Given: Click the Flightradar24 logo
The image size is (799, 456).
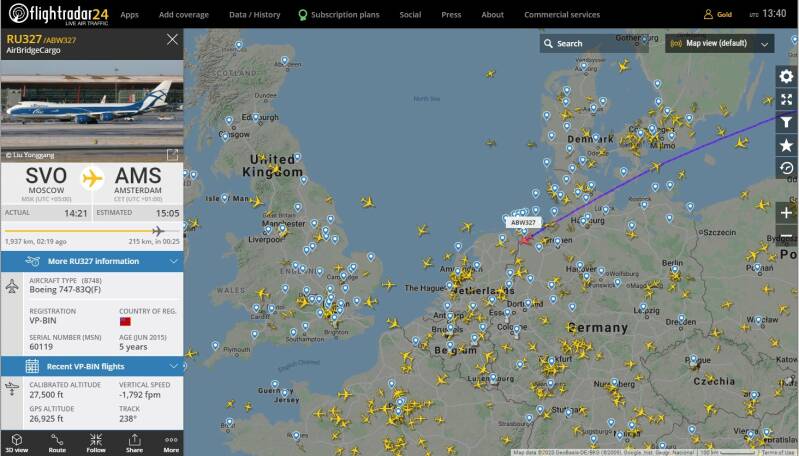Looking at the screenshot, I should pos(59,14).
